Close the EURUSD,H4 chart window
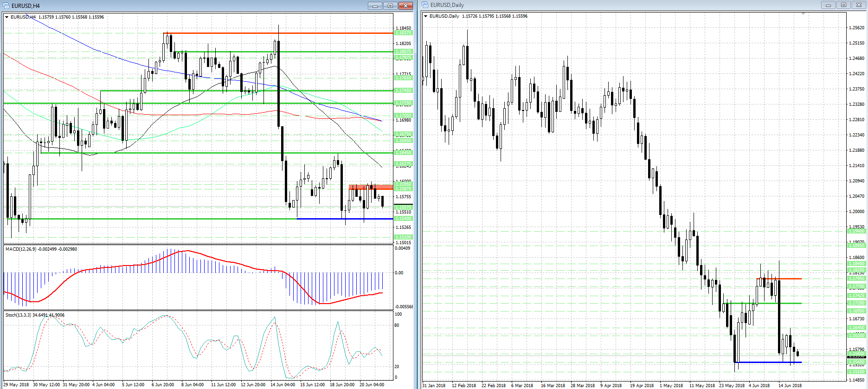Viewport: 868px width, 389px height. click(x=405, y=6)
